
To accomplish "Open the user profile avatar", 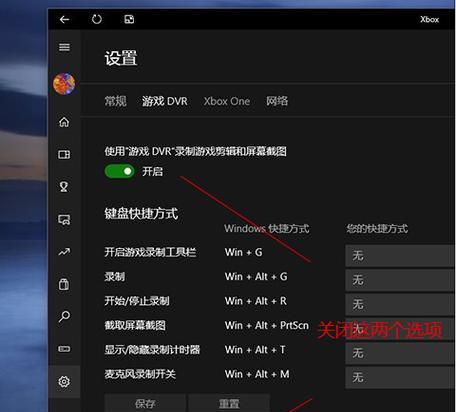I will 64,84.
